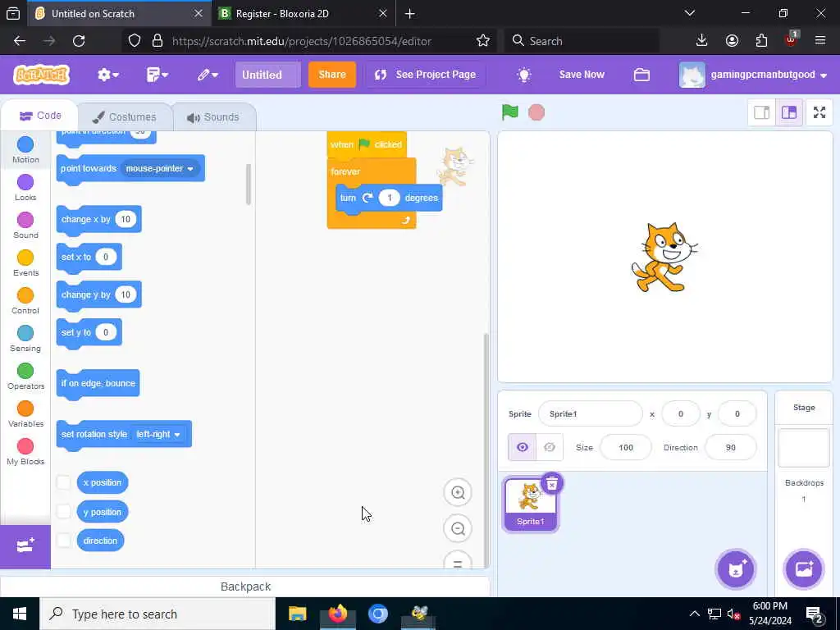Select the Control block category

(x=25, y=300)
